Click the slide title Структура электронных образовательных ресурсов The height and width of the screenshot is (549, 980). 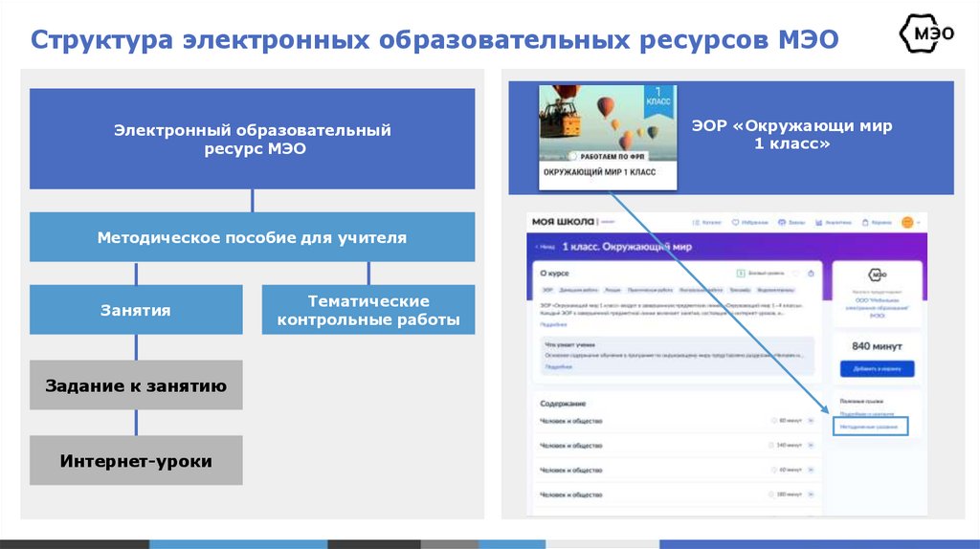tap(434, 39)
